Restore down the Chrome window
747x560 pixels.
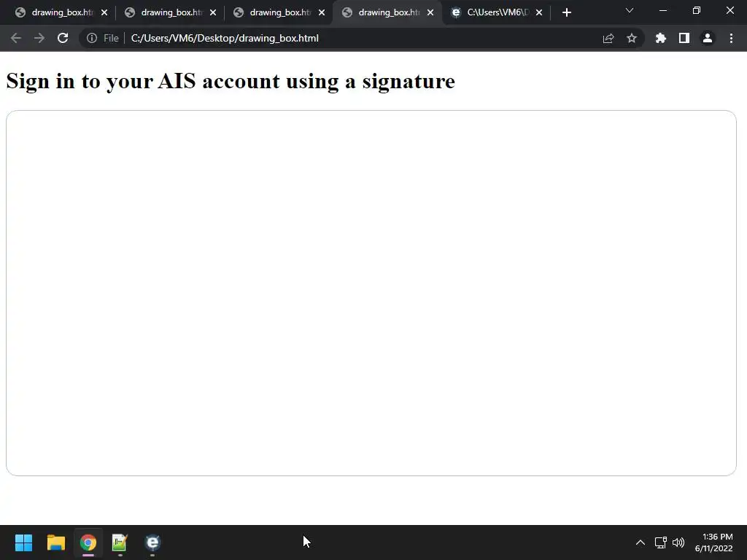click(x=697, y=10)
